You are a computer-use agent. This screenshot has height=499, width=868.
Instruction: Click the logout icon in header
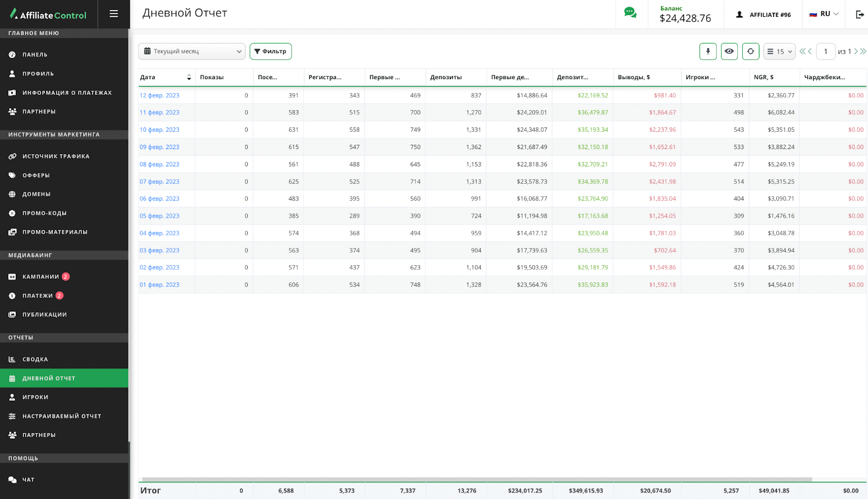pos(859,15)
